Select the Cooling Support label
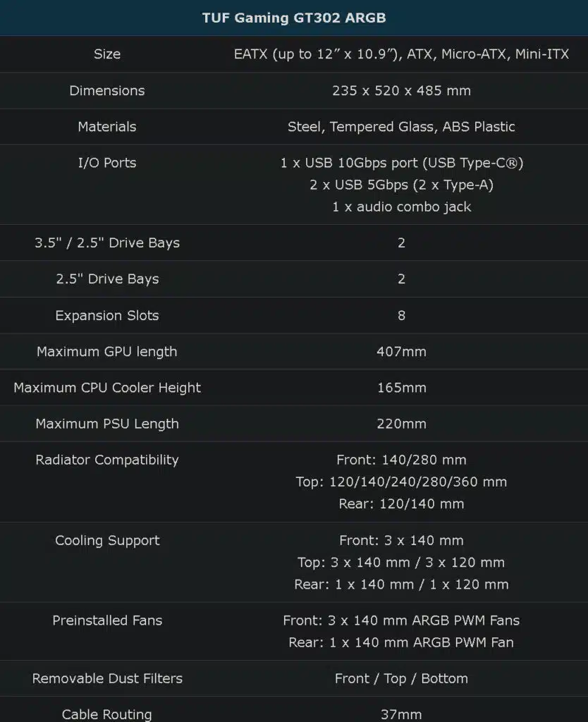Viewport: 588px width, 722px height. (x=107, y=540)
